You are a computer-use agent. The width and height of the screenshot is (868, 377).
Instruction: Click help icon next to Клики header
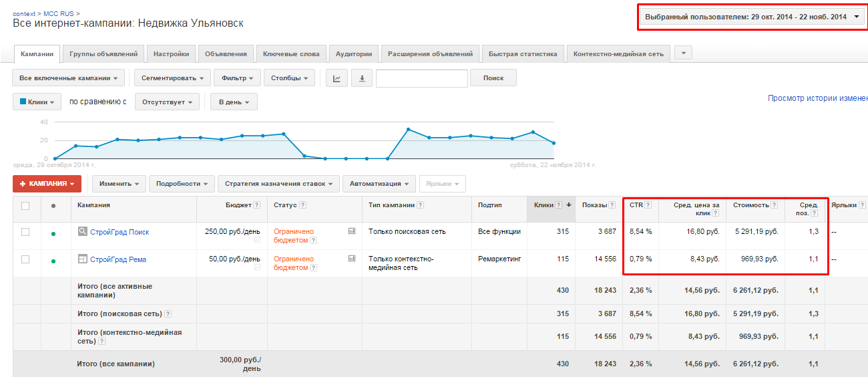pos(559,205)
